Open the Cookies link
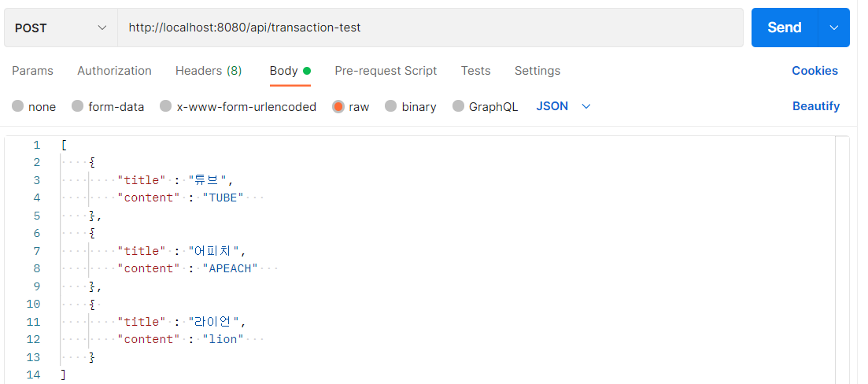Image resolution: width=868 pixels, height=384 pixels. pyautogui.click(x=814, y=71)
